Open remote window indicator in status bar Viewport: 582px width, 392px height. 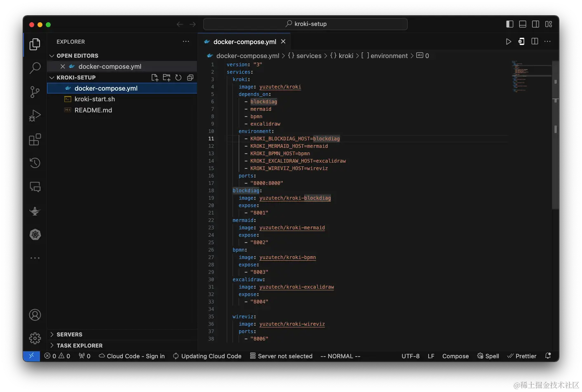point(31,356)
